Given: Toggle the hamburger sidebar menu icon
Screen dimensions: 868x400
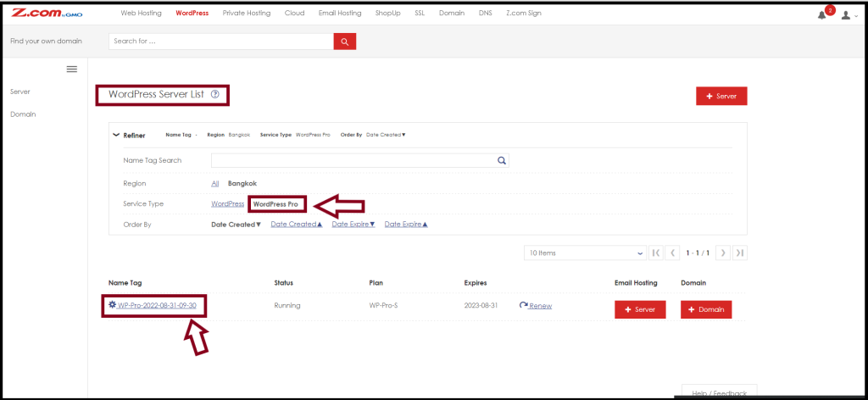Looking at the screenshot, I should [x=71, y=69].
